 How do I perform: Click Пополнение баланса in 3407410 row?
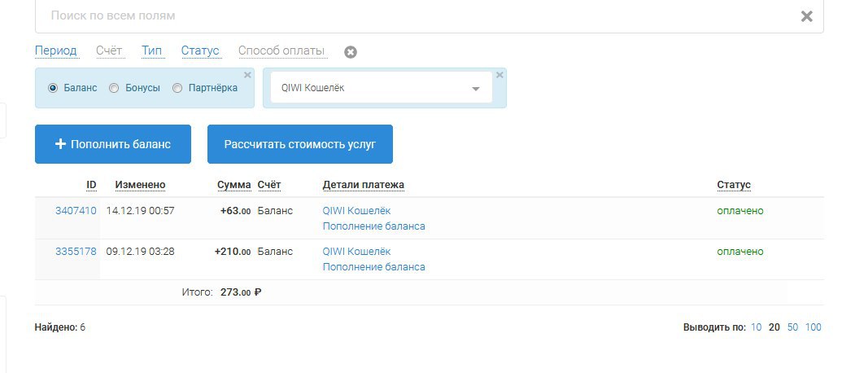pos(373,226)
